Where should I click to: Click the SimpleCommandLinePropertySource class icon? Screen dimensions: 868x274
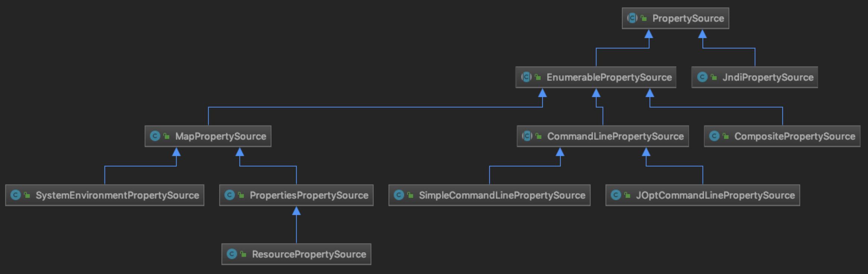tap(399, 195)
